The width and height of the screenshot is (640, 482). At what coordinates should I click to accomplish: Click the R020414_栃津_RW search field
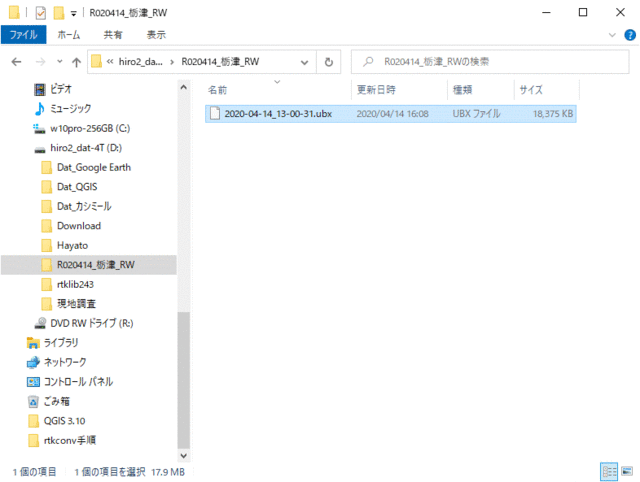[x=490, y=62]
